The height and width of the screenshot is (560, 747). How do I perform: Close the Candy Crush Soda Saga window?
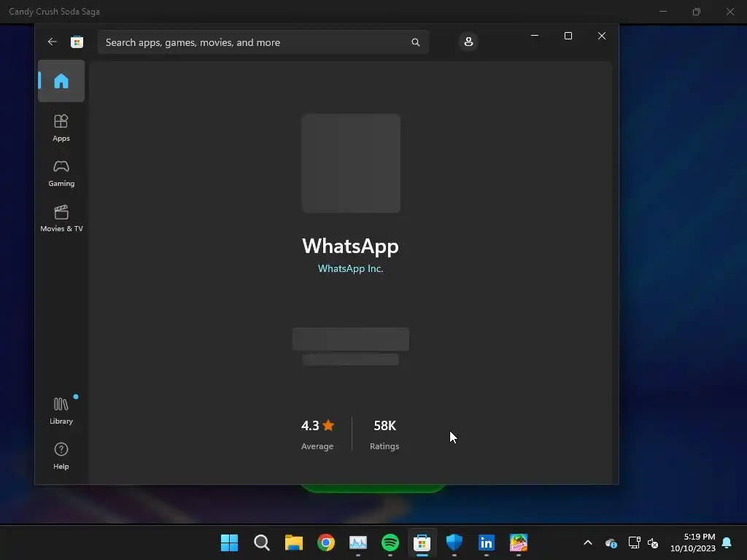(729, 12)
